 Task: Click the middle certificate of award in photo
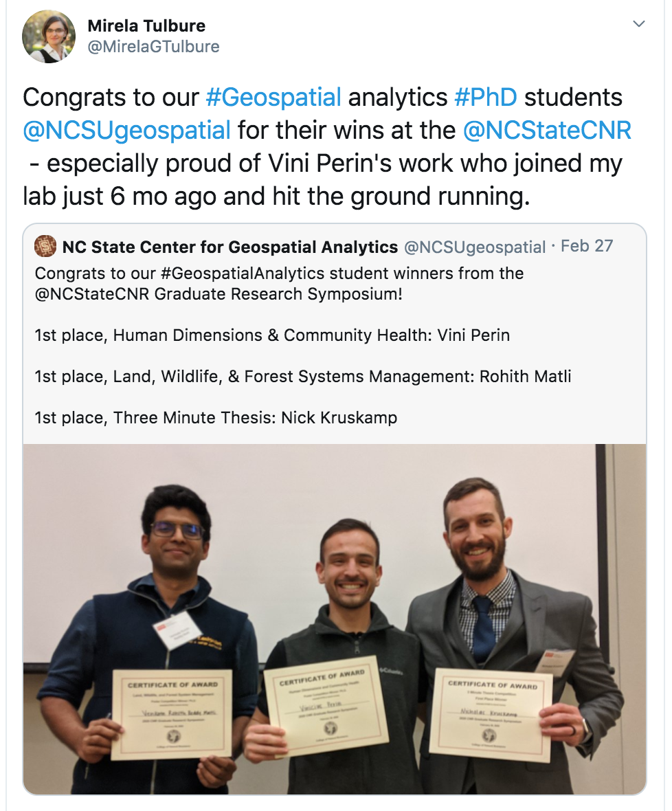tap(326, 701)
